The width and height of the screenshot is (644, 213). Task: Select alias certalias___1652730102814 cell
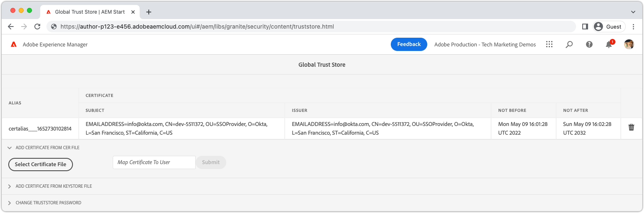[x=40, y=128]
